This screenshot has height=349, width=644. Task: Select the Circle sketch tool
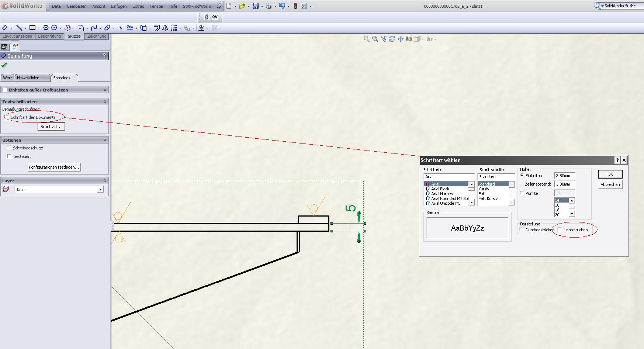[54, 28]
